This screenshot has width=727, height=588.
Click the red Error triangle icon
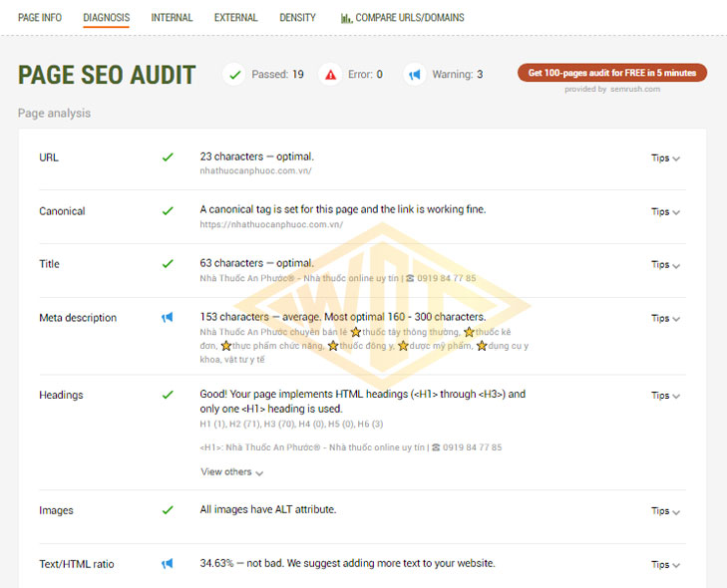tap(330, 74)
